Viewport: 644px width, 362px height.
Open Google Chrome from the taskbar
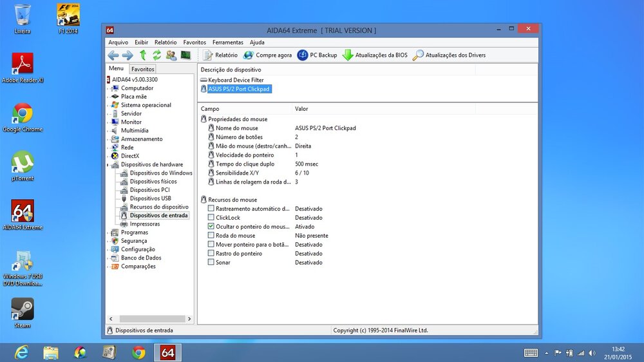(138, 352)
